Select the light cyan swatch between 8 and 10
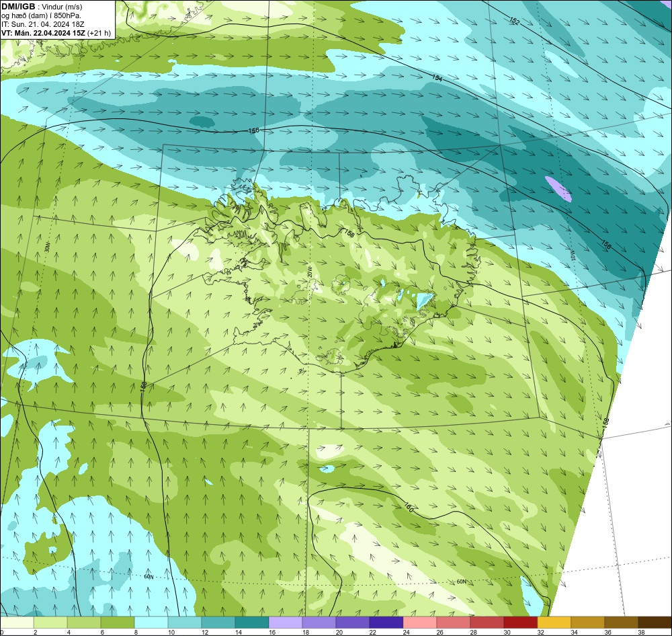 (x=151, y=623)
